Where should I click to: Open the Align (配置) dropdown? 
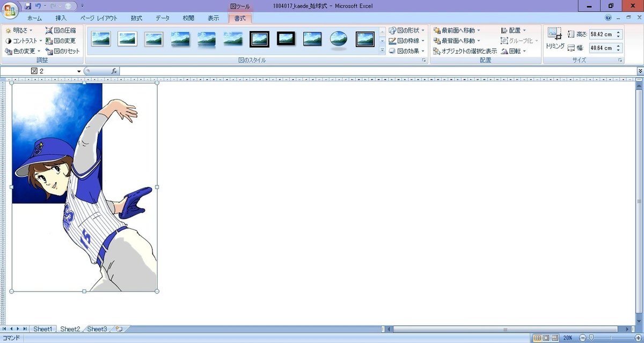pyautogui.click(x=514, y=31)
